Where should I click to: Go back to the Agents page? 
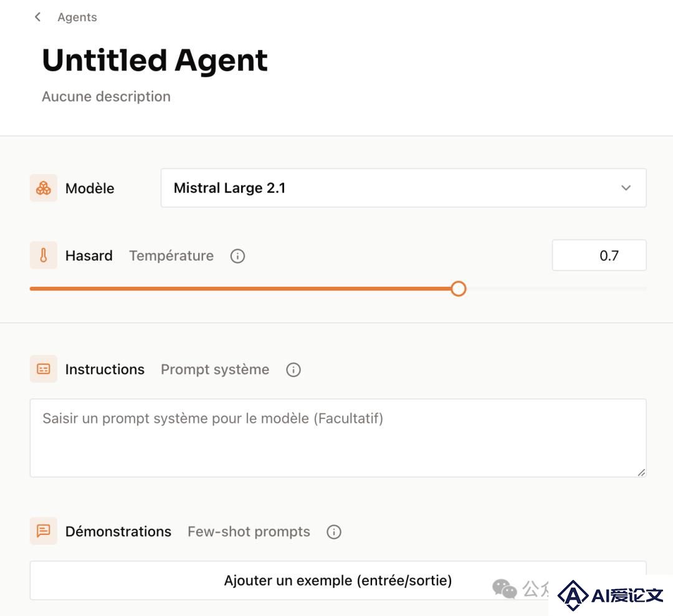click(77, 17)
